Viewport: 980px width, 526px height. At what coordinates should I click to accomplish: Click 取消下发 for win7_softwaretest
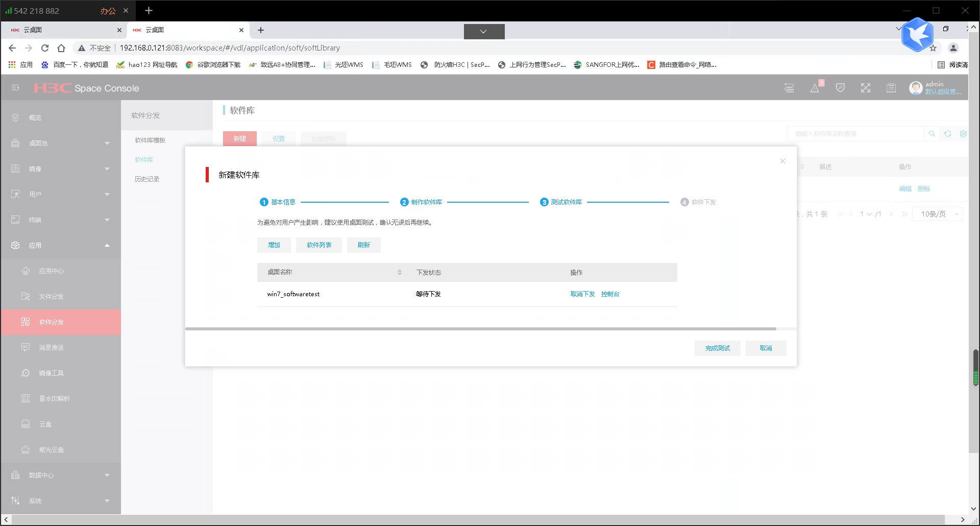[582, 294]
